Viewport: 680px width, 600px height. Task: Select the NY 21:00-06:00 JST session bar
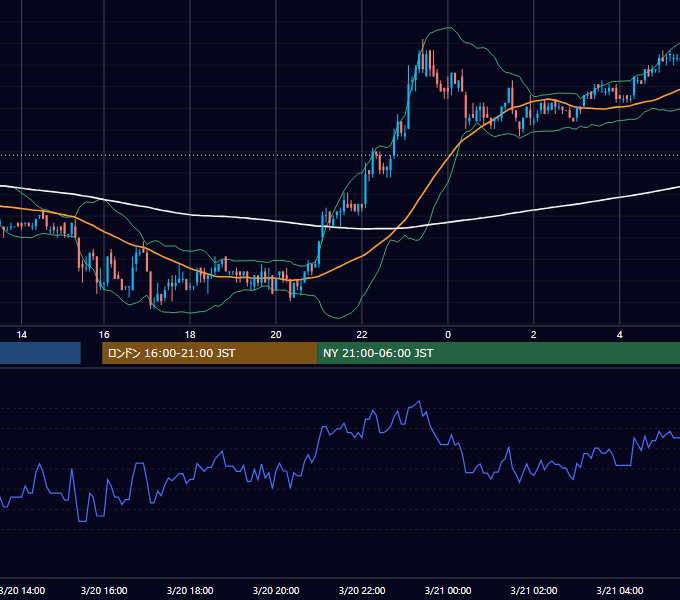coord(498,353)
